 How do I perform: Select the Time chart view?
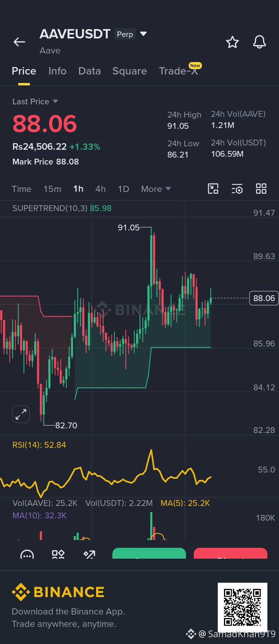point(21,189)
